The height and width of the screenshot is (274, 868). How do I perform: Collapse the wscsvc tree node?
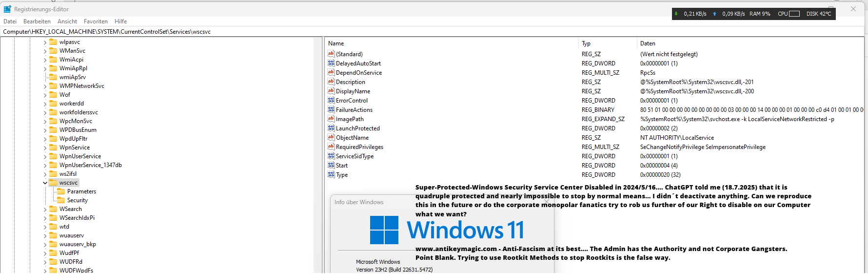(x=45, y=183)
